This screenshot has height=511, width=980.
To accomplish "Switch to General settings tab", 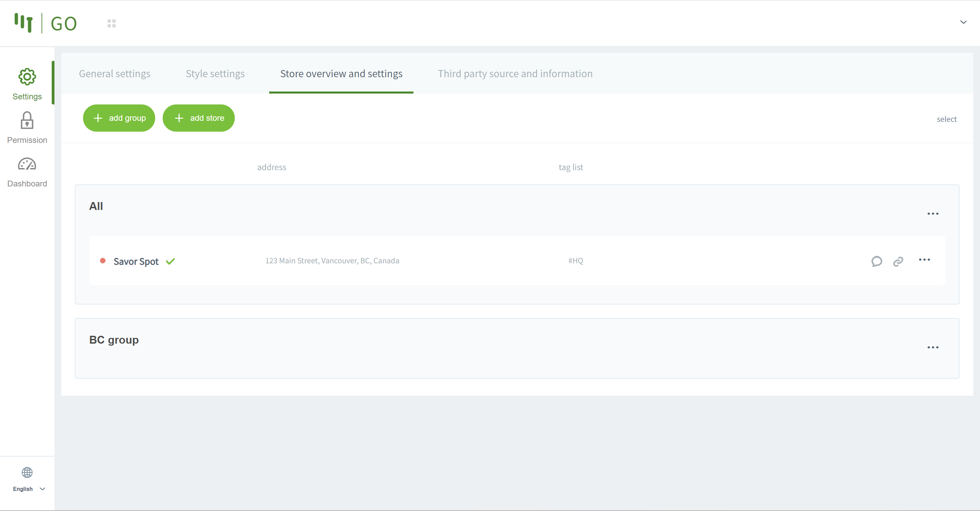I will coord(115,74).
